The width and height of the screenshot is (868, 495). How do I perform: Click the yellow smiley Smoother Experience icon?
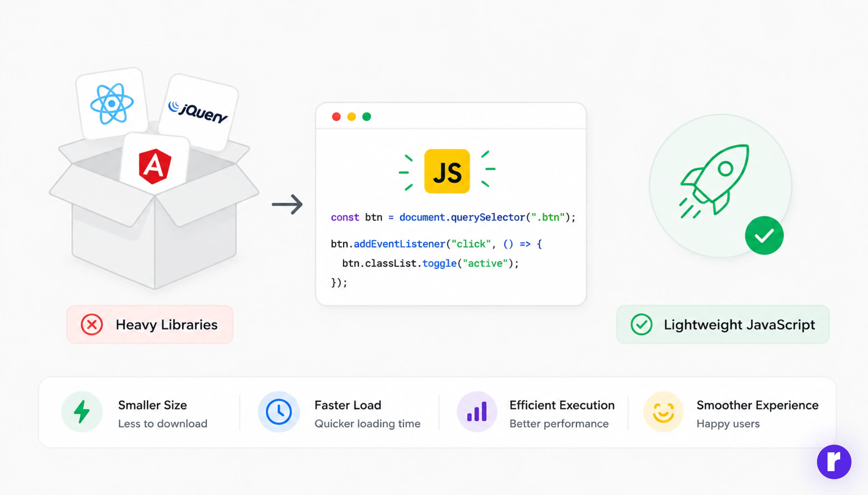coord(663,412)
